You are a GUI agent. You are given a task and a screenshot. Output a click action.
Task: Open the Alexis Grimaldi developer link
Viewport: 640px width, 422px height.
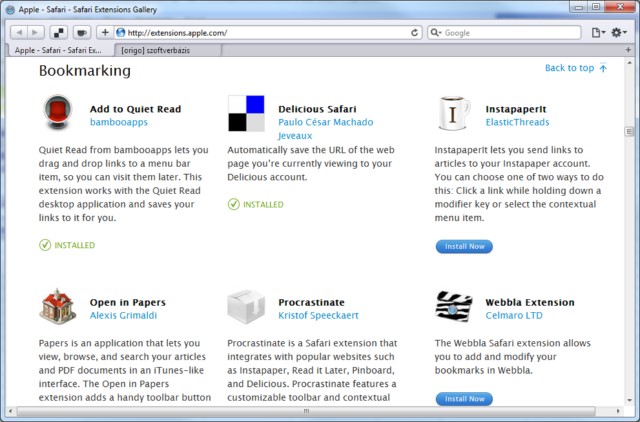[x=123, y=315]
